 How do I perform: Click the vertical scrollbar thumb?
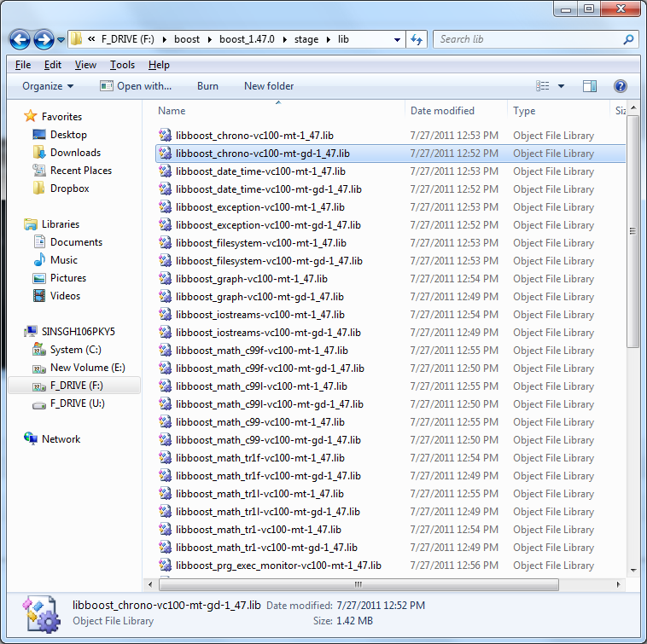[633, 231]
